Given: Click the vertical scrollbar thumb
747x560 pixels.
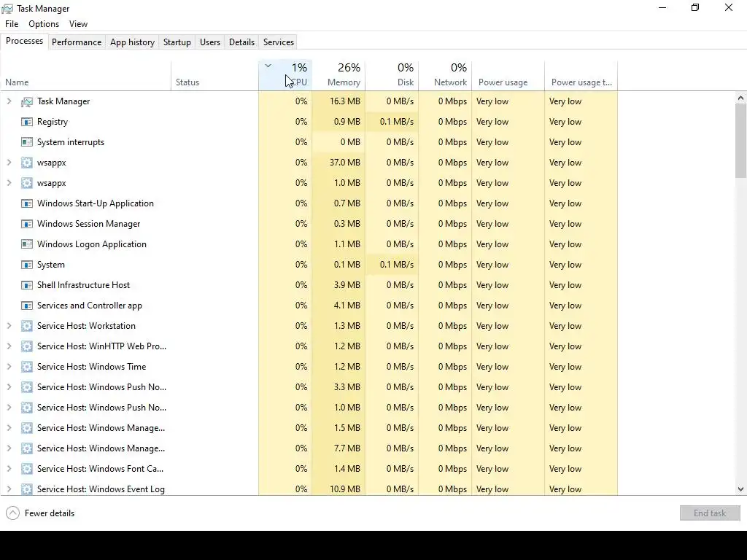Looking at the screenshot, I should pyautogui.click(x=740, y=141).
